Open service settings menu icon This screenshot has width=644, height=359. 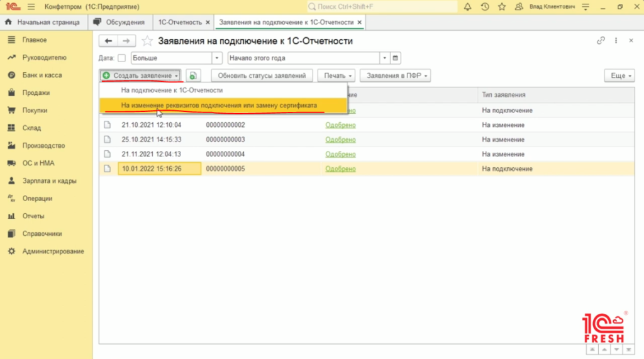586,6
